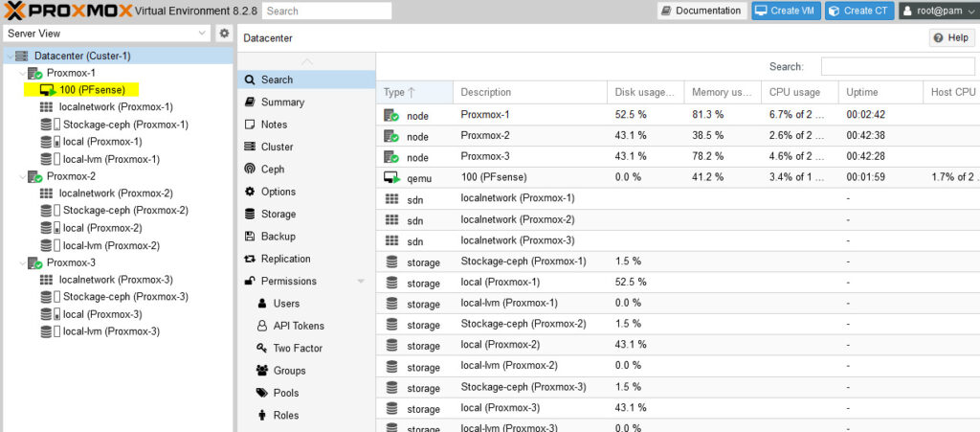Open the Server View dropdown

pyautogui.click(x=107, y=34)
